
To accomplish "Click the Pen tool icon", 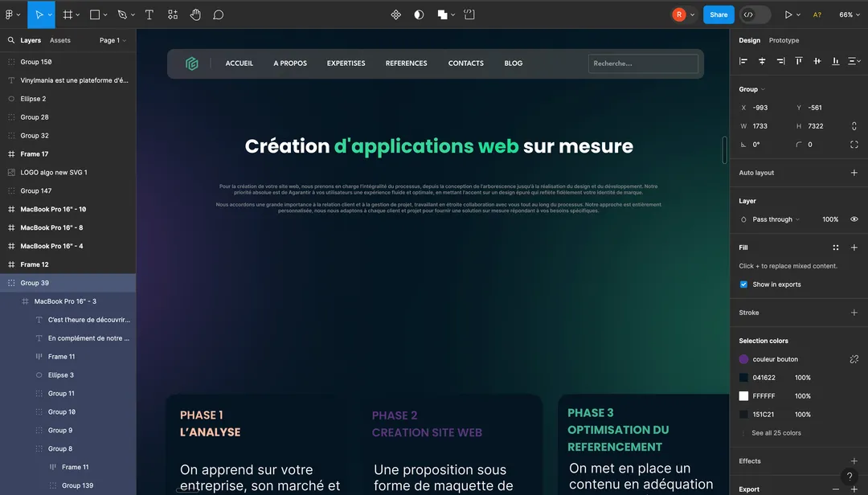I will [122, 14].
